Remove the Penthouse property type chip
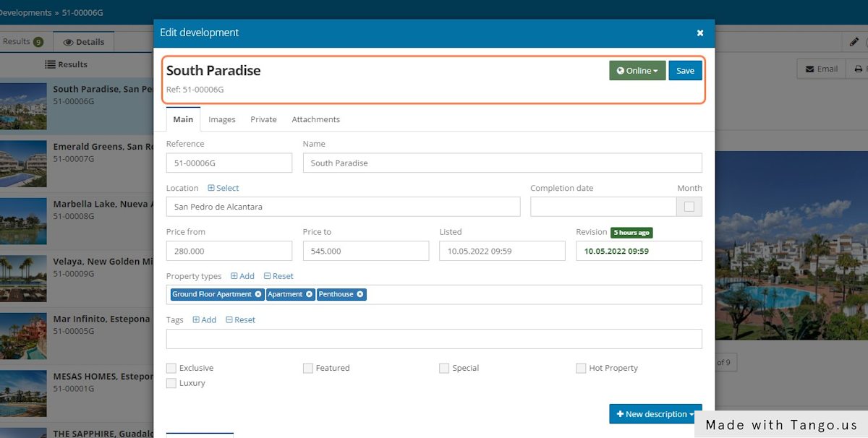 (360, 294)
